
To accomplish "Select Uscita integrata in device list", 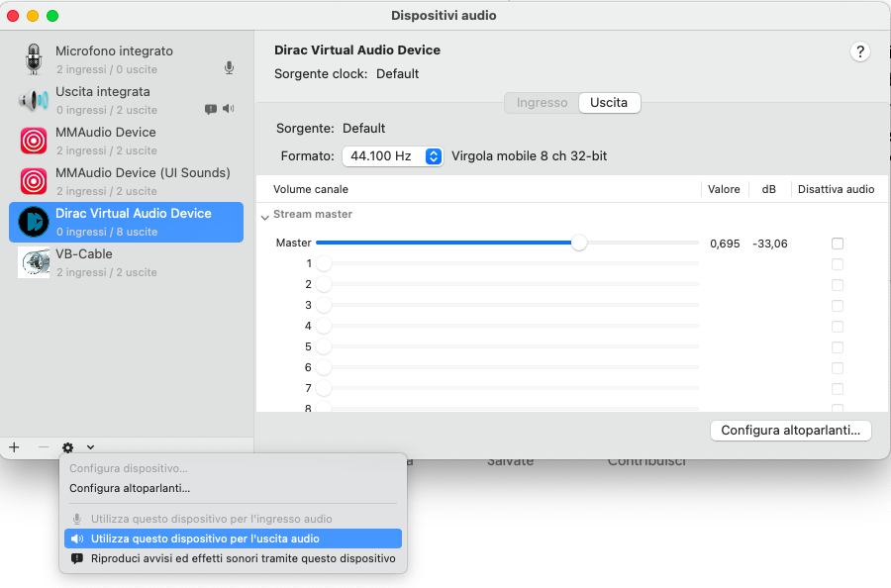I will 126,100.
